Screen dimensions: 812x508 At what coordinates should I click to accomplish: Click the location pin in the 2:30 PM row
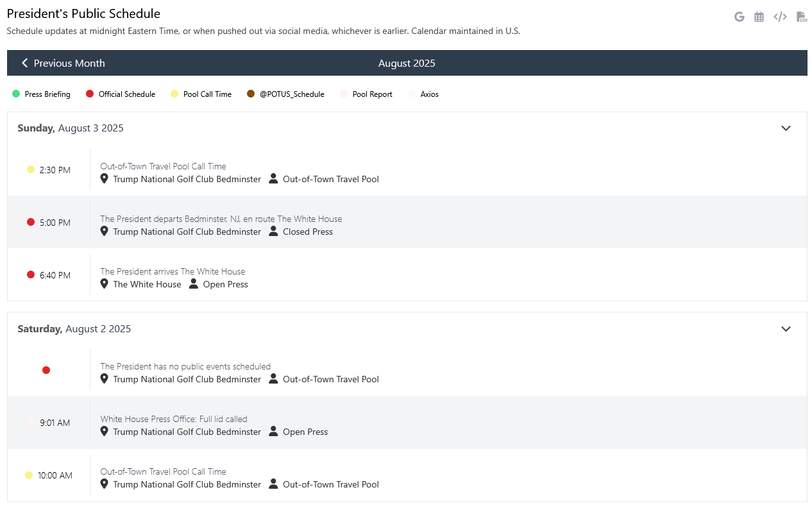pos(105,178)
